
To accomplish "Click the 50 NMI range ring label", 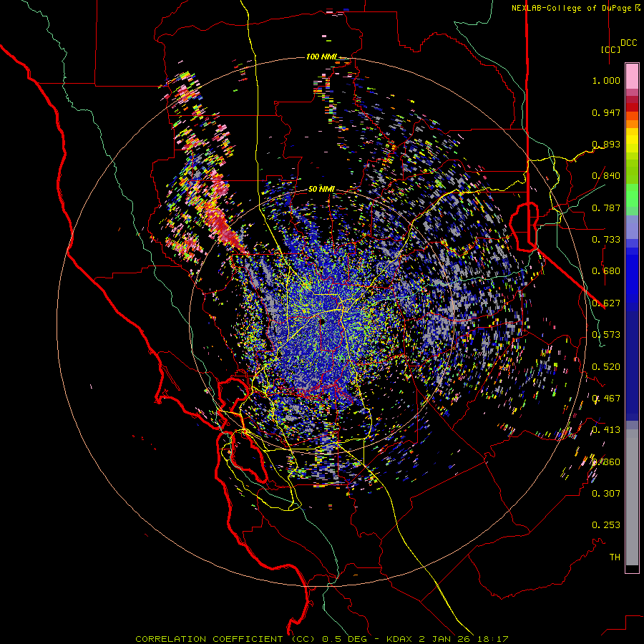I will click(x=321, y=190).
